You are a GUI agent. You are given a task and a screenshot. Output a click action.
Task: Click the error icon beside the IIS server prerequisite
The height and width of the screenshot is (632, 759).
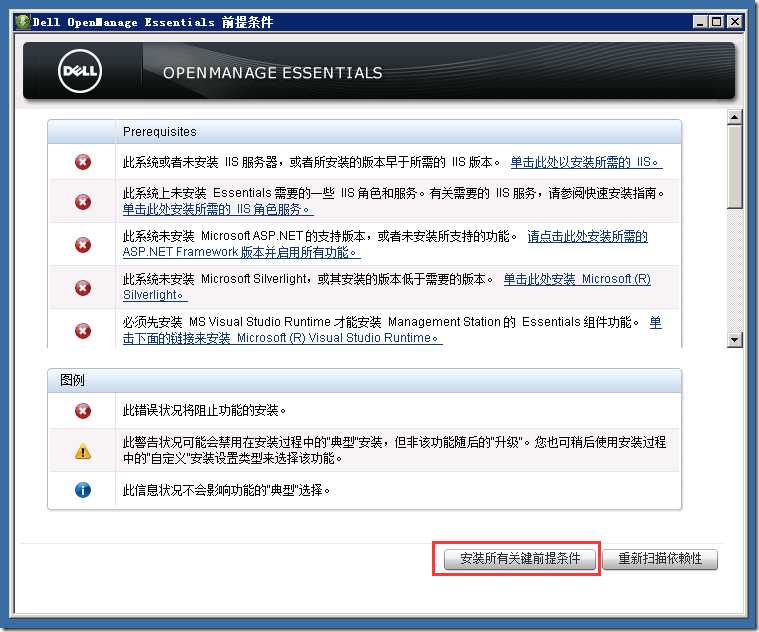coord(83,162)
